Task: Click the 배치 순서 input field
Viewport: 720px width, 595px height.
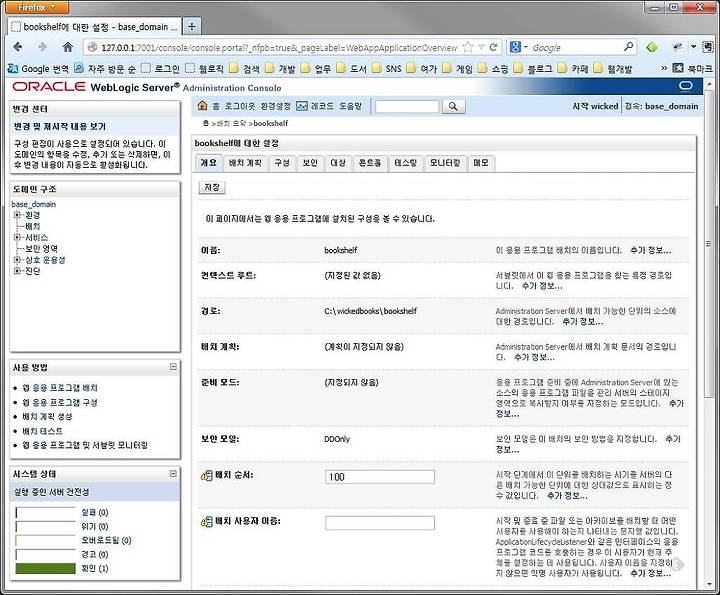Action: point(380,477)
